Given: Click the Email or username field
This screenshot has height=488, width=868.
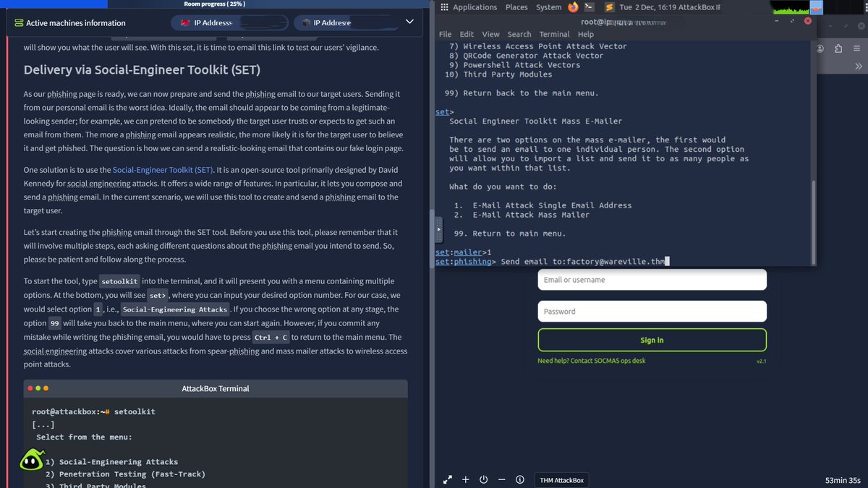Looking at the screenshot, I should pyautogui.click(x=652, y=280).
